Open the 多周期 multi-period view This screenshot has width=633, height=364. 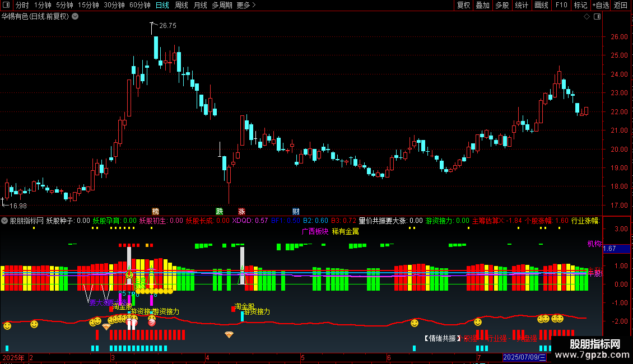222,5
